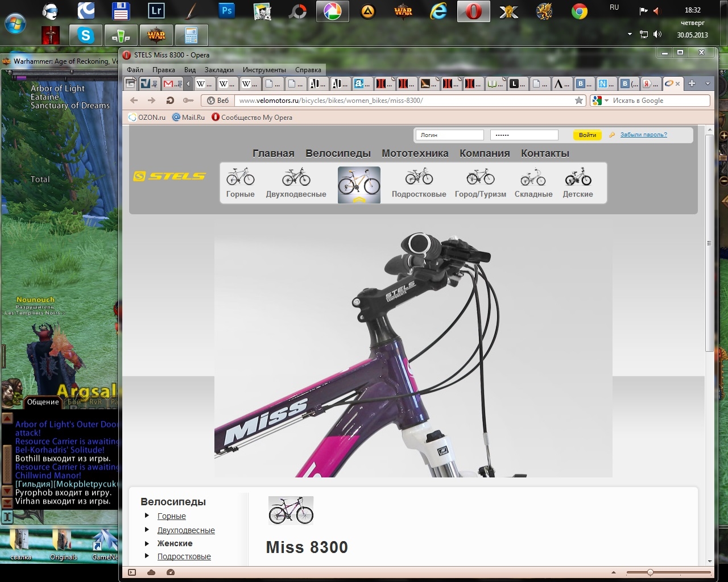Open the Windows Start menu orb
Image resolution: width=728 pixels, height=582 pixels.
click(x=15, y=23)
